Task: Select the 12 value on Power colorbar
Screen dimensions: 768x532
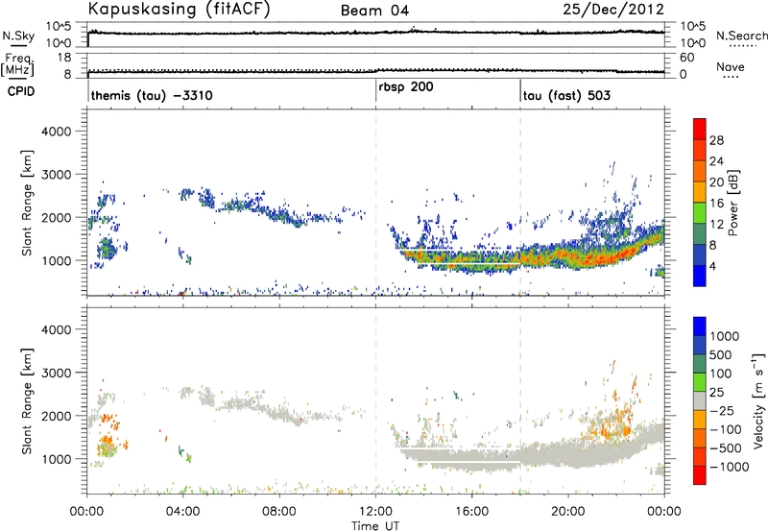Action: pyautogui.click(x=716, y=225)
